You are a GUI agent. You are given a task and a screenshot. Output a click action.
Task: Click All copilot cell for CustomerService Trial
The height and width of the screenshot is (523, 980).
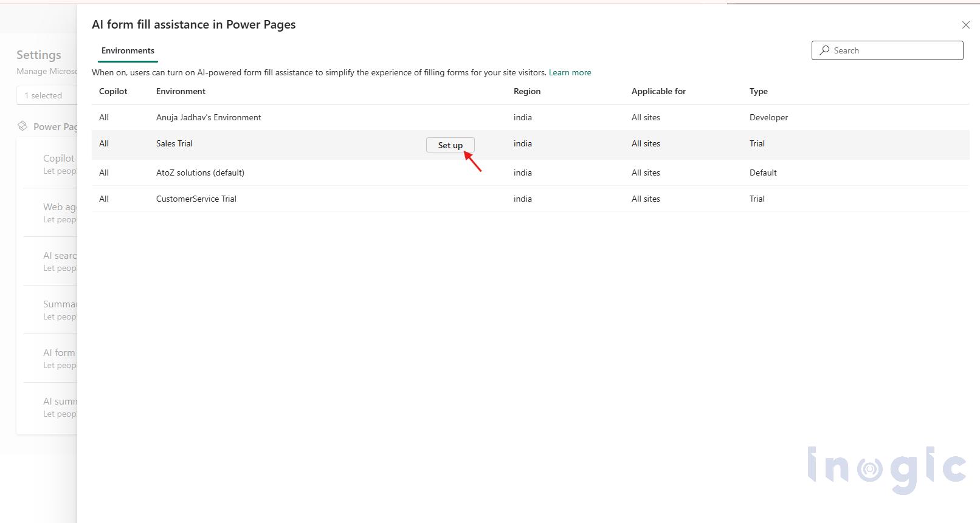coord(104,199)
